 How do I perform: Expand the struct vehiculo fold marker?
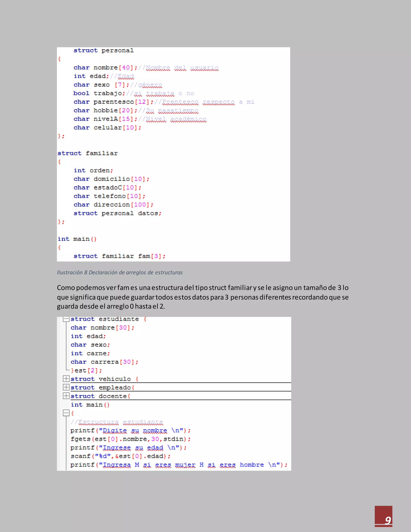tap(66, 379)
